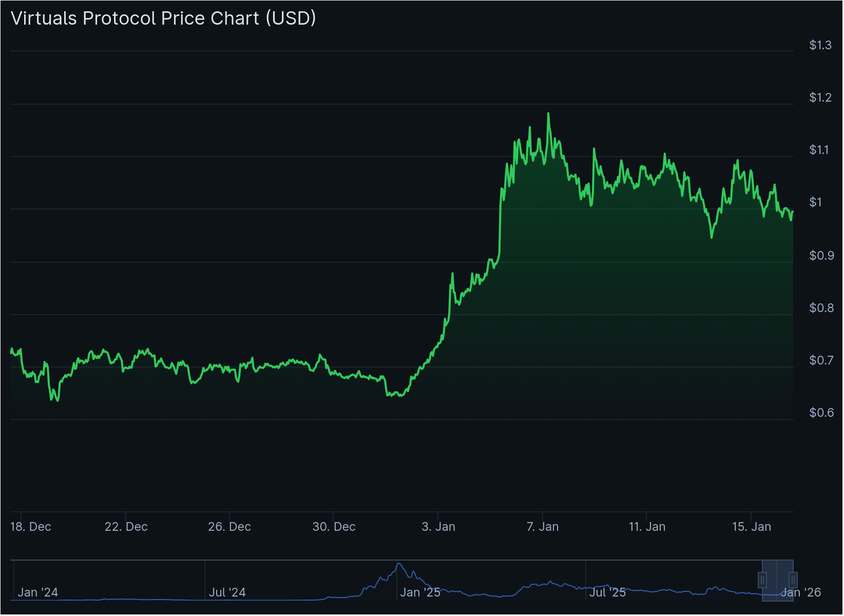This screenshot has height=616, width=844.
Task: Click the $0.9 price axis label
Action: tap(821, 256)
